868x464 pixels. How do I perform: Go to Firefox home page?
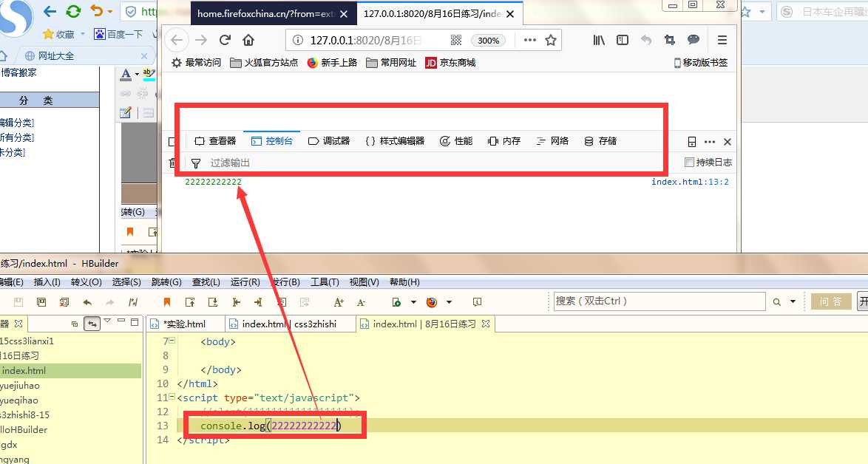[x=248, y=40]
